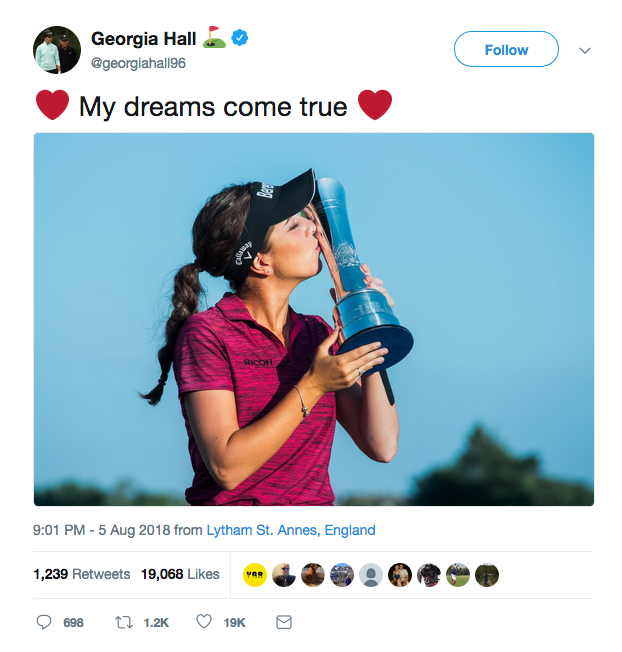View the 19,068 Likes list
The width and height of the screenshot is (622, 652).
180,574
